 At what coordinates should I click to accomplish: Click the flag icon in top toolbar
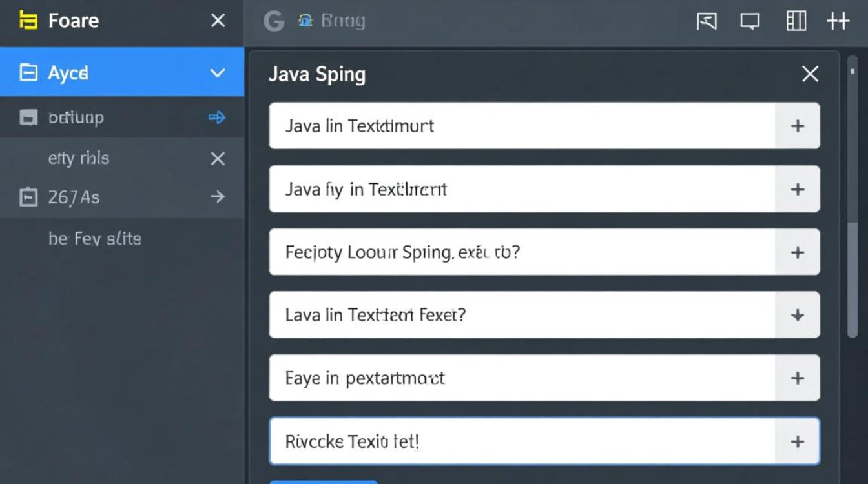(707, 22)
